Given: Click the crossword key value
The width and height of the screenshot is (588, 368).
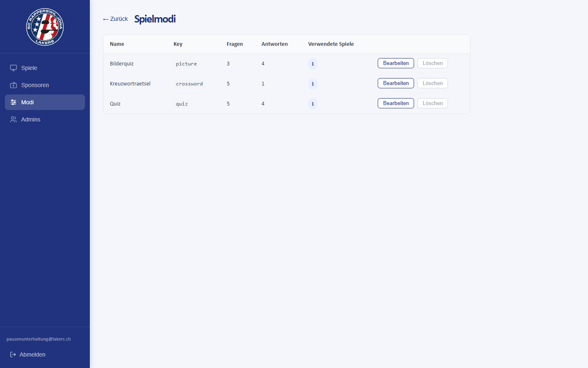Looking at the screenshot, I should tap(189, 84).
